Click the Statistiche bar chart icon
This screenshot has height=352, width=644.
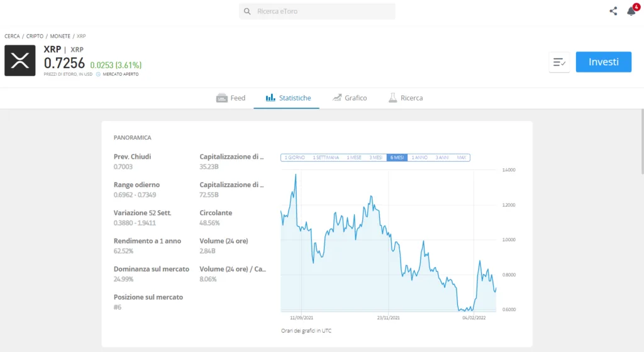pos(270,98)
